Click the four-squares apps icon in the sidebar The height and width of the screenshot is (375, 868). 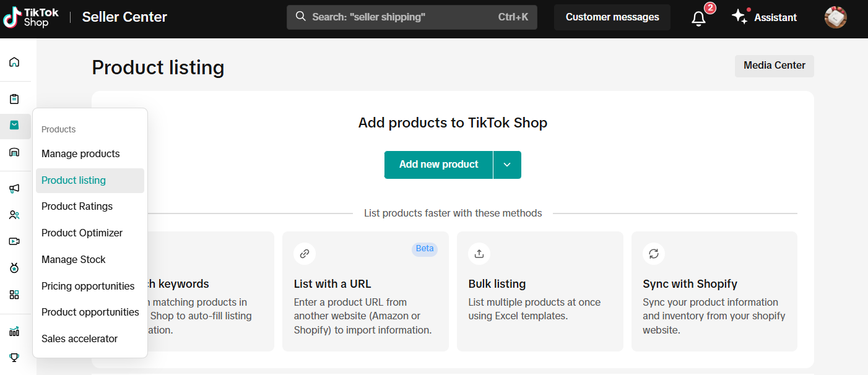coord(14,295)
